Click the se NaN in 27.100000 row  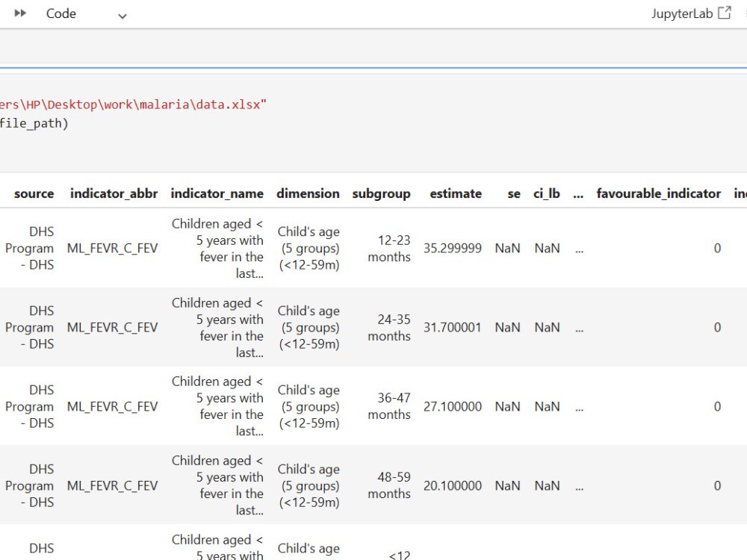(x=507, y=407)
